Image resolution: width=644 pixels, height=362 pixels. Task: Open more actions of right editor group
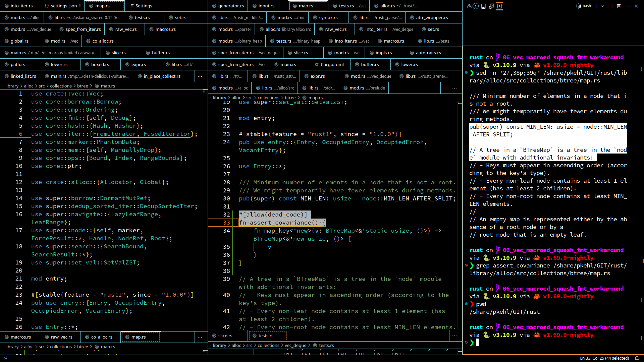(454, 88)
